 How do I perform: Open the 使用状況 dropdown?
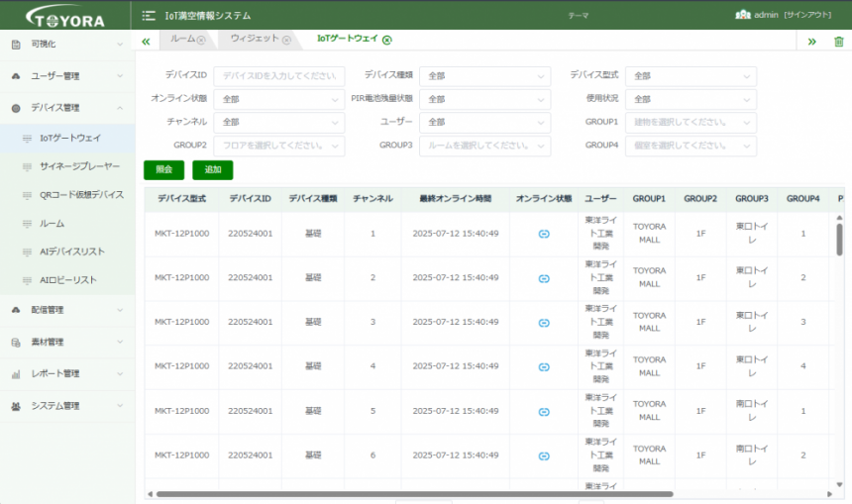[691, 99]
